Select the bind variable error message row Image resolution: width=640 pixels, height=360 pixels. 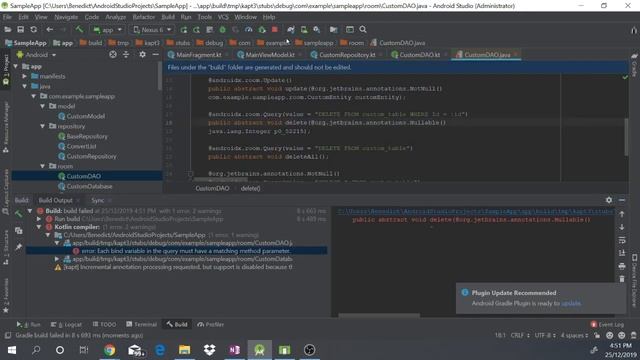tap(177, 251)
